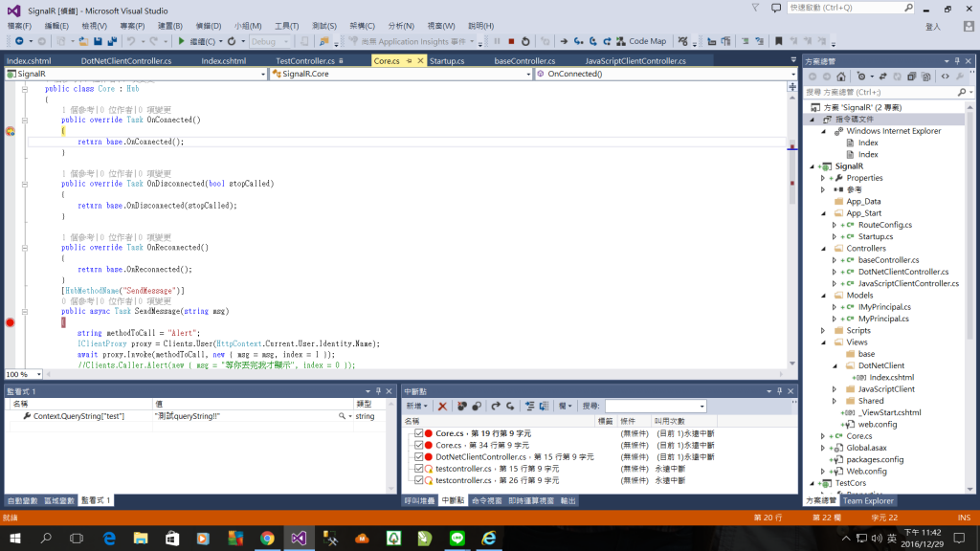This screenshot has width=980, height=551.
Task: Click the search magnifier icon in Quick Launch
Action: 908,8
